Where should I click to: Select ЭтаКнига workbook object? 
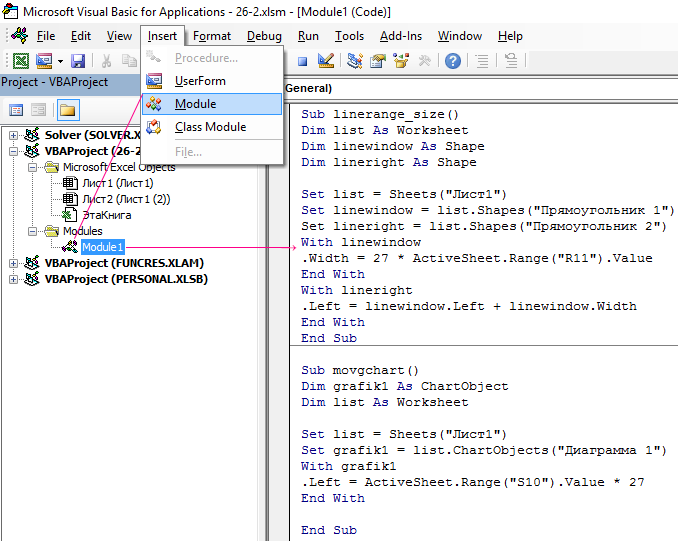tap(107, 215)
